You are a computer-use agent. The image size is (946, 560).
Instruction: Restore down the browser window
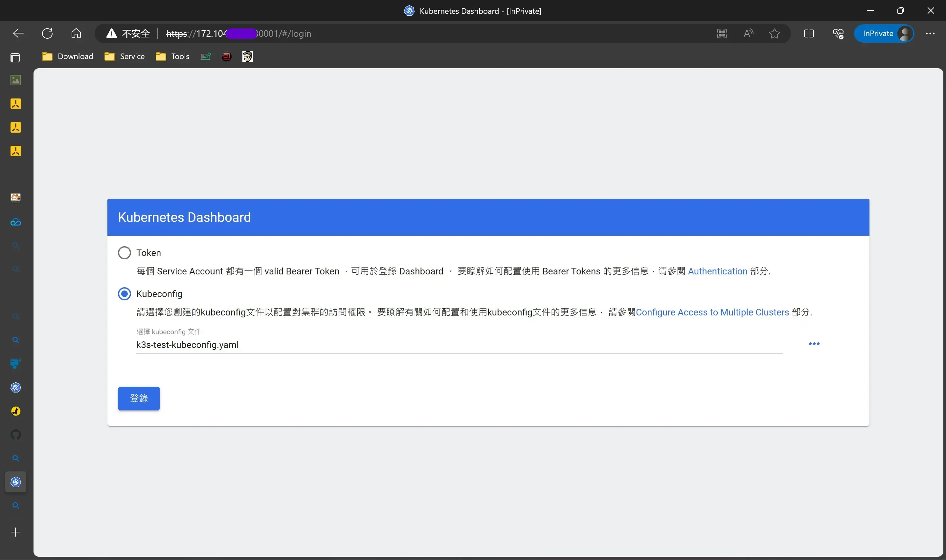[x=900, y=11]
